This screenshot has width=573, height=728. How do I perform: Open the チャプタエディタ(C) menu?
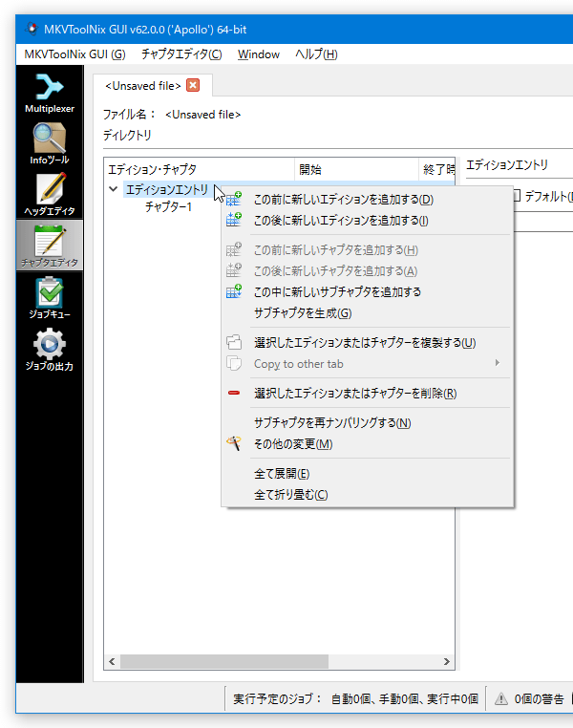pos(181,54)
